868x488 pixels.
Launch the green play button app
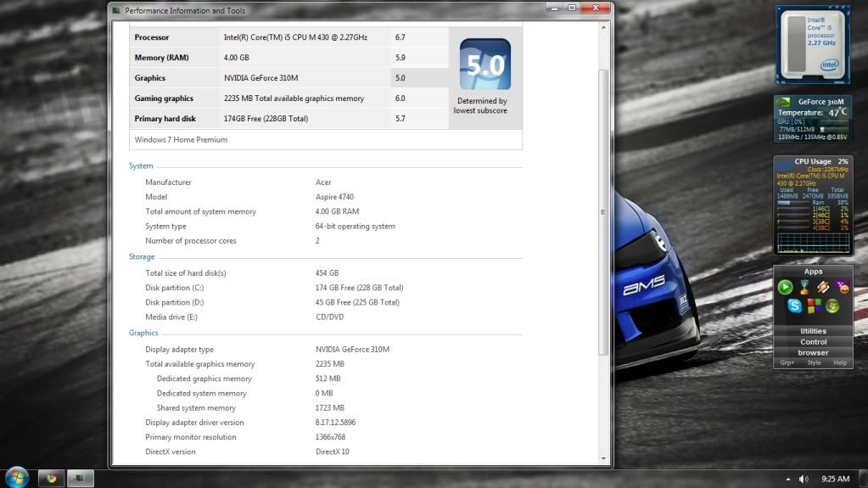[x=785, y=287]
